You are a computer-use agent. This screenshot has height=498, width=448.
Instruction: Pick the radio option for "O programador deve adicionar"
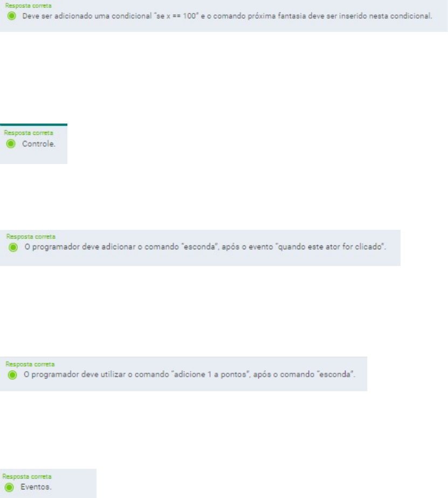(x=13, y=247)
